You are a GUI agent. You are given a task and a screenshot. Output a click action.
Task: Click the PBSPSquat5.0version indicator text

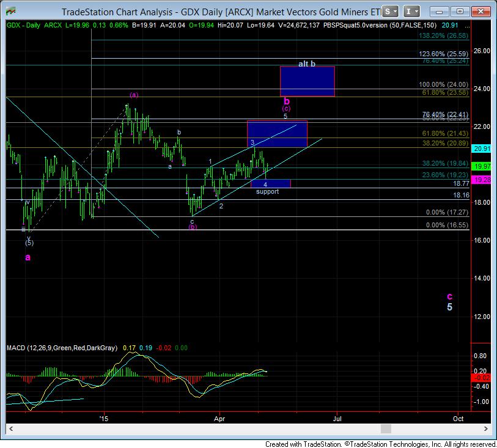tap(380, 25)
